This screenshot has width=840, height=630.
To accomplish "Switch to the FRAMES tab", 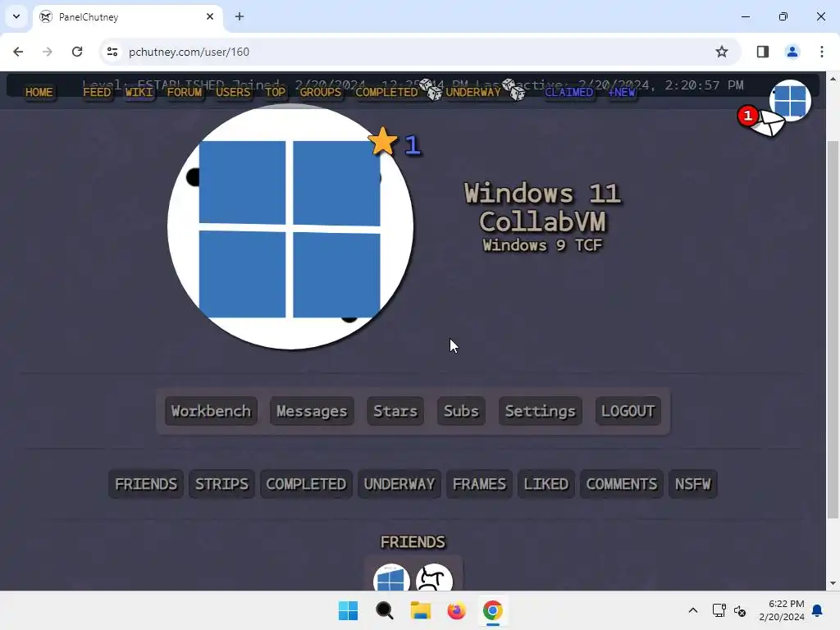I will tap(479, 484).
